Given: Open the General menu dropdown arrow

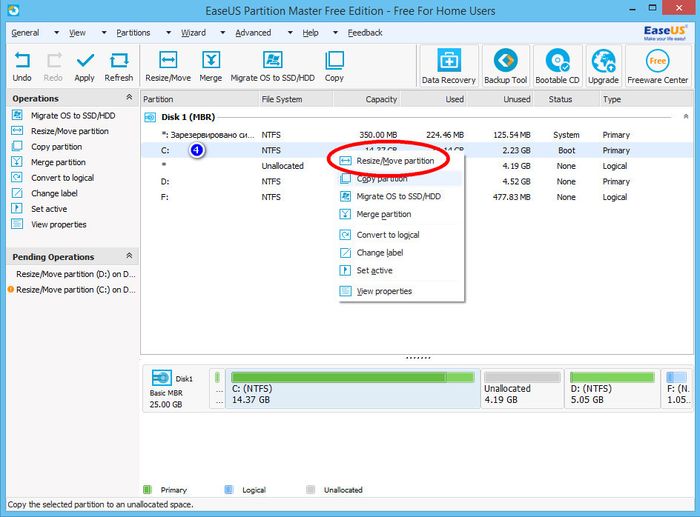Looking at the screenshot, I should tap(56, 33).
